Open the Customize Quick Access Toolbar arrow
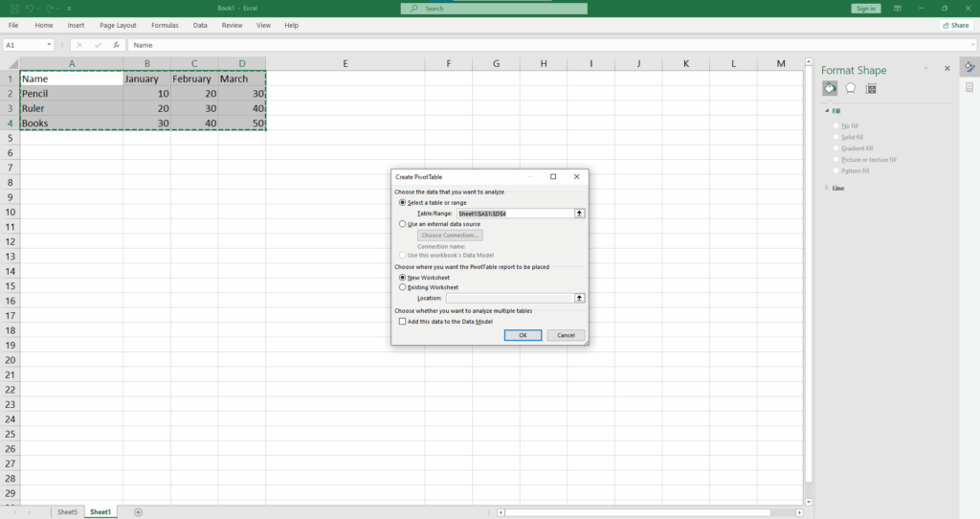The image size is (980, 519). pyautogui.click(x=69, y=9)
